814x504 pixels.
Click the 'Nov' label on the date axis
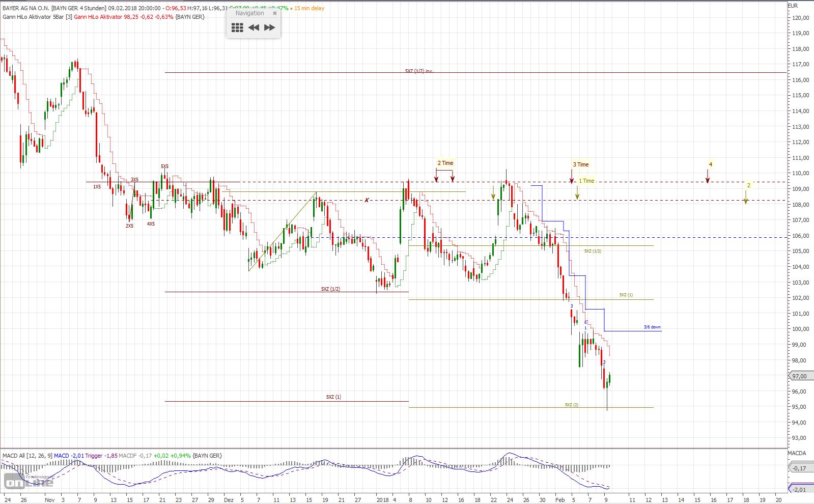[x=49, y=500]
